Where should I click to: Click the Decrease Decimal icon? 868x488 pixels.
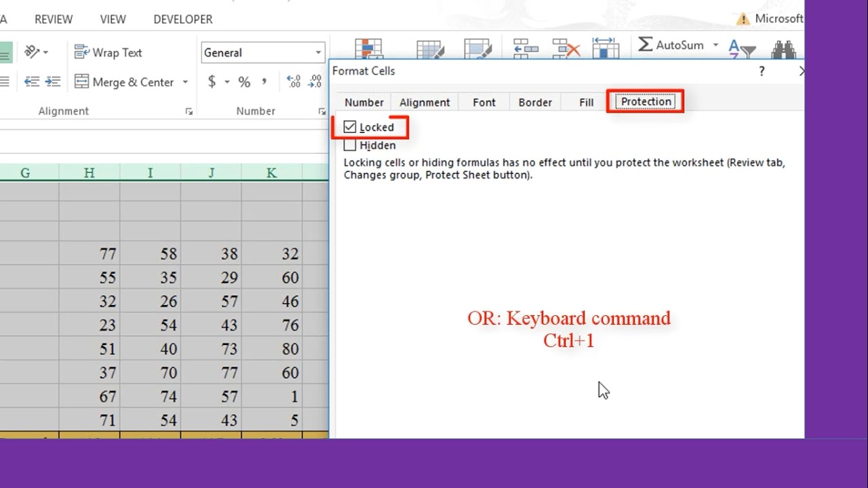[x=315, y=82]
